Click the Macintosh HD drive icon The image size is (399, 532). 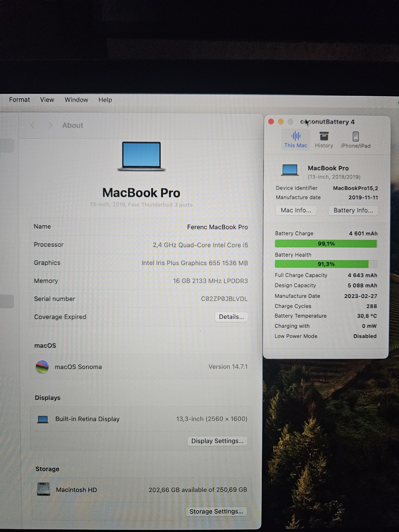pos(44,489)
